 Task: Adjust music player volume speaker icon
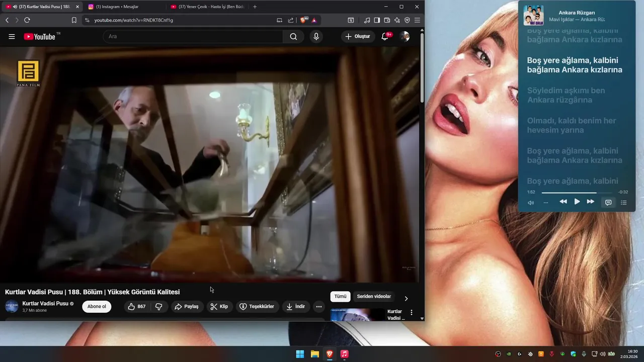(x=531, y=203)
